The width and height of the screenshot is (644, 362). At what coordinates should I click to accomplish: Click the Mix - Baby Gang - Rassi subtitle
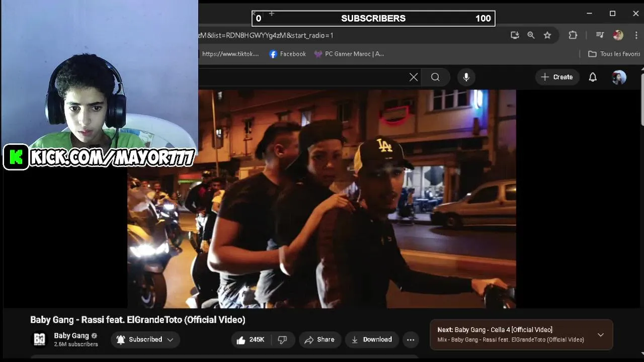pyautogui.click(x=511, y=340)
